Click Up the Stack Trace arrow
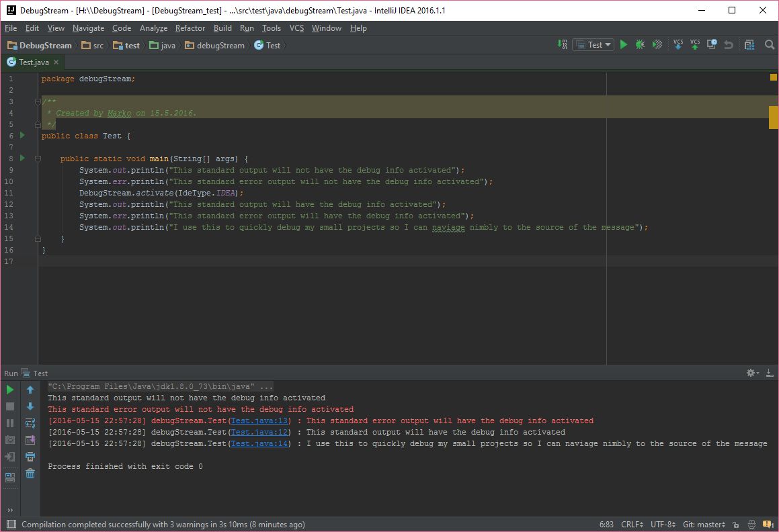 point(30,390)
